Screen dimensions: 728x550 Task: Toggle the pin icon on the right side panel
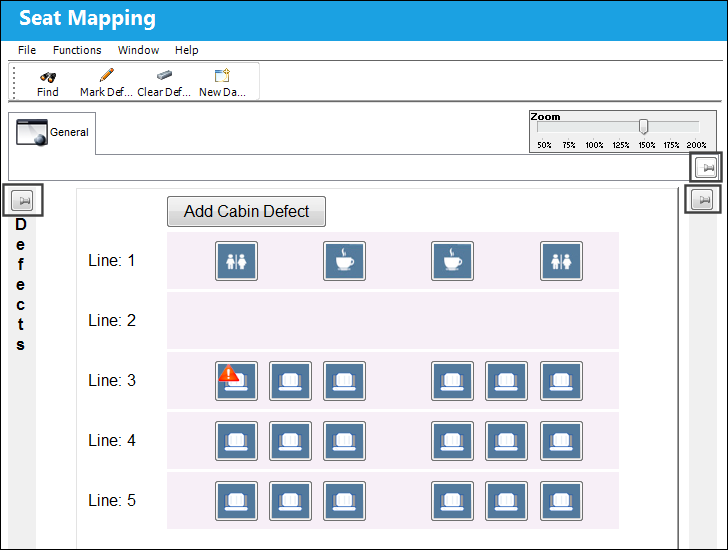pyautogui.click(x=702, y=200)
